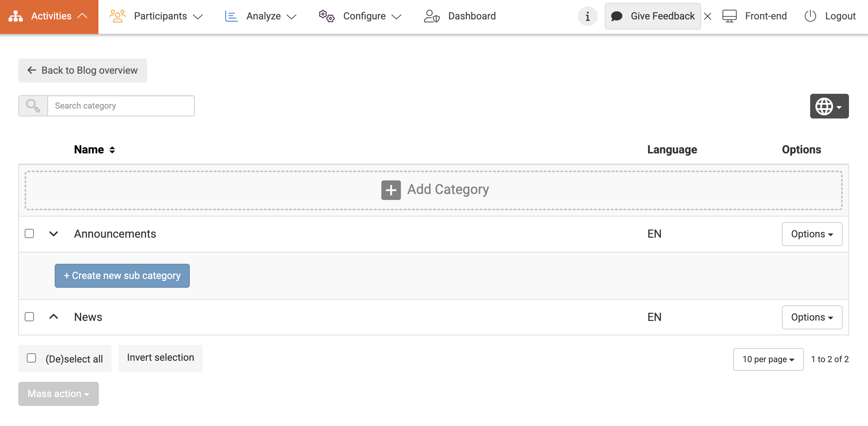Click the Front-end monitor icon
Screen dimensions: 868x426
pyautogui.click(x=729, y=16)
